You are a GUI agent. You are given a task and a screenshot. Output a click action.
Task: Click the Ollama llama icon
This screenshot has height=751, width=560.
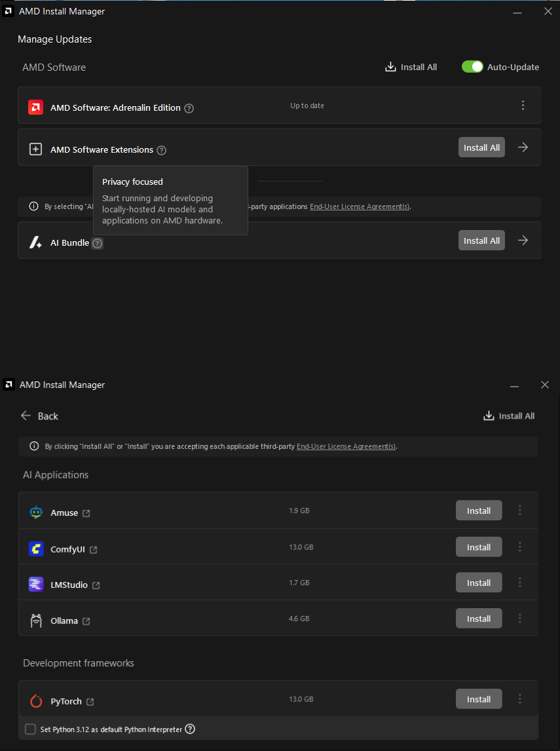tap(36, 620)
